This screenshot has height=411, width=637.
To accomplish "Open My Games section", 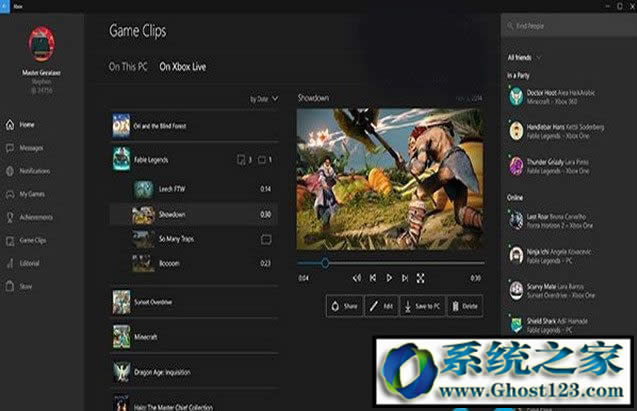I will click(x=31, y=194).
